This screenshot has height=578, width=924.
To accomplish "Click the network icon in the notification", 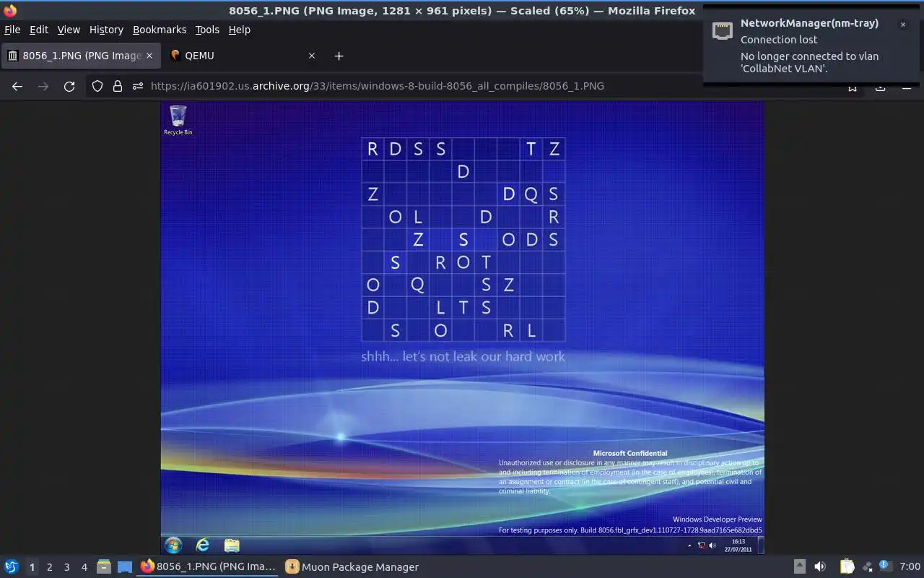I will pyautogui.click(x=723, y=30).
